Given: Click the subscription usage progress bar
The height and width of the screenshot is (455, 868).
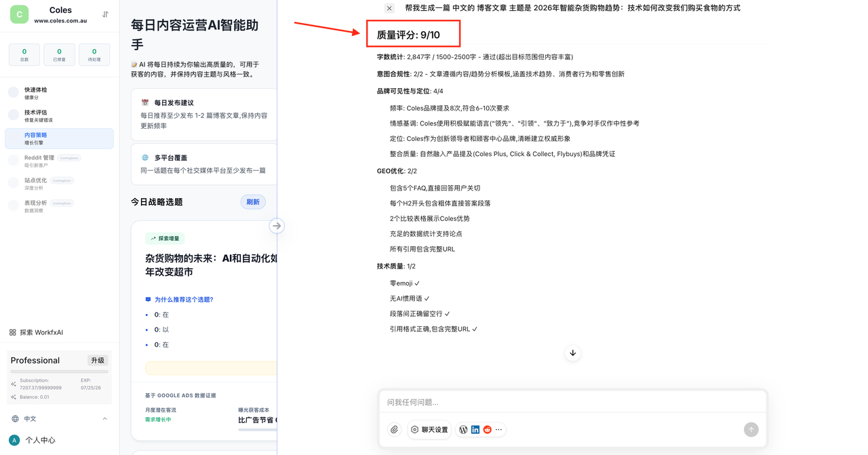Looking at the screenshot, I should (59, 372).
